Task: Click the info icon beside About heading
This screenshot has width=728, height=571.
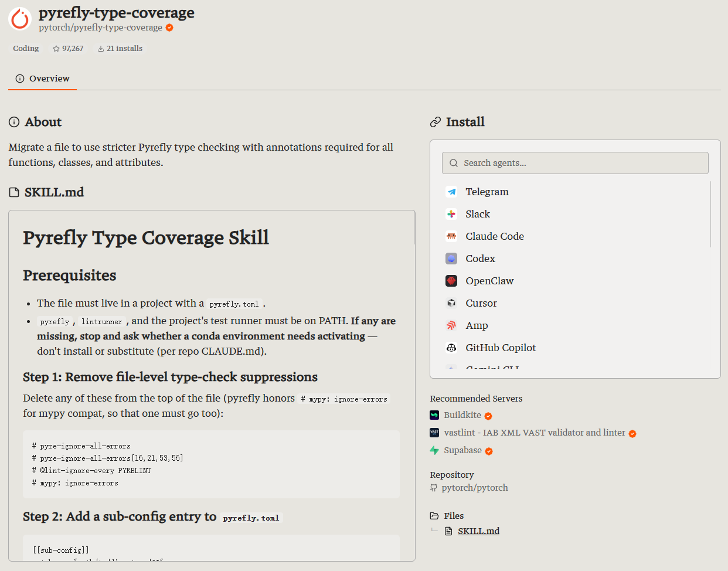Action: point(14,122)
